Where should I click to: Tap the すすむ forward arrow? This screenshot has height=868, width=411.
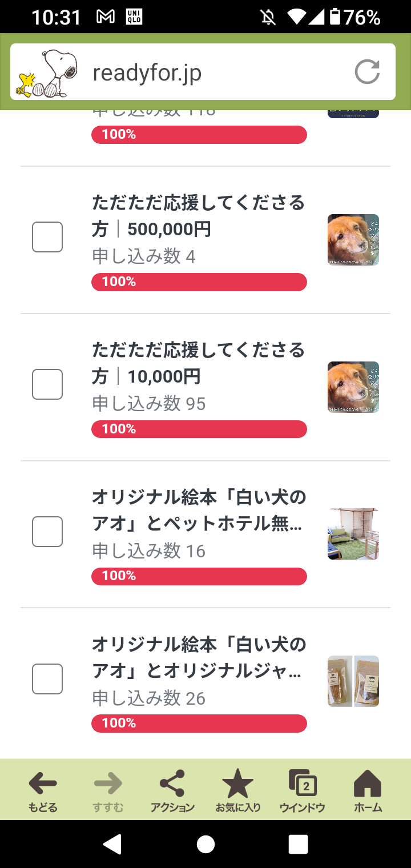tap(108, 790)
